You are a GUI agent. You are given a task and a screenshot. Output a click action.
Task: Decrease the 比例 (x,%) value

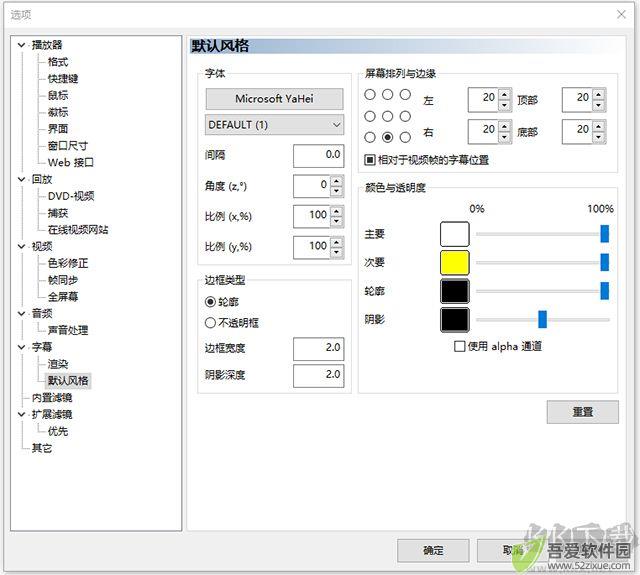tap(336, 222)
